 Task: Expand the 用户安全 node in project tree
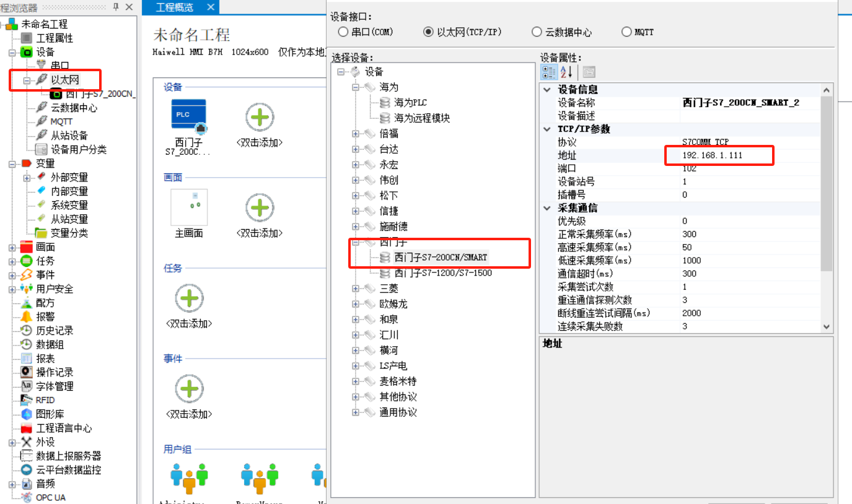point(12,289)
